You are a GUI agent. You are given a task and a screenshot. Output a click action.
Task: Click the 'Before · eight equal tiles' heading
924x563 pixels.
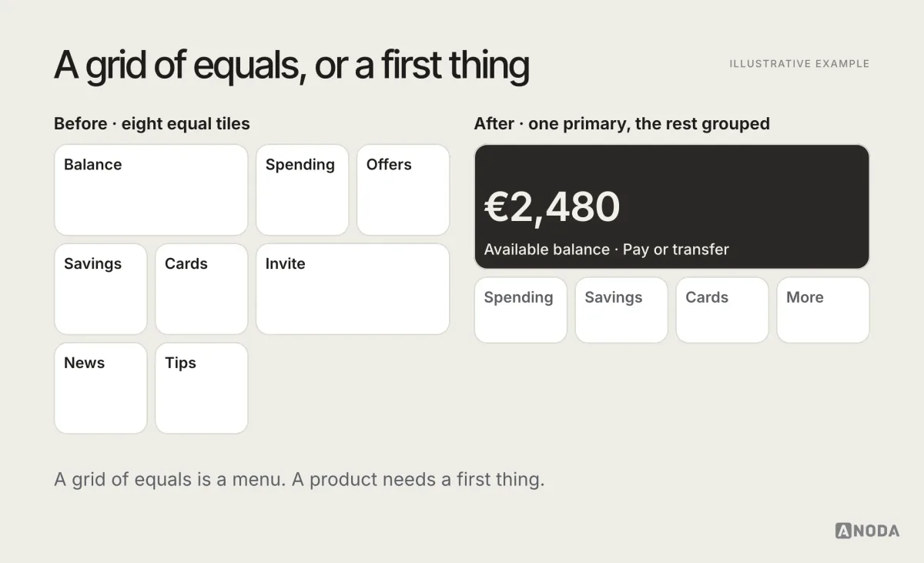coord(152,123)
